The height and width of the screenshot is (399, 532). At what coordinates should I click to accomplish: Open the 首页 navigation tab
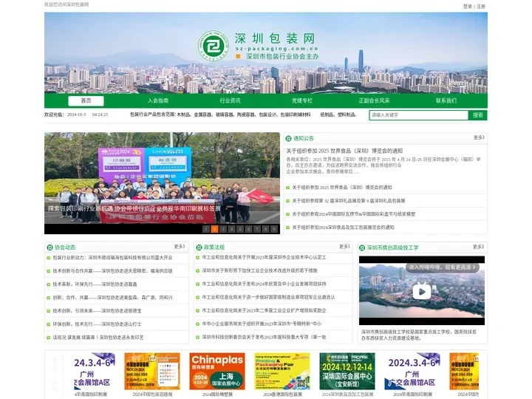coord(86,100)
